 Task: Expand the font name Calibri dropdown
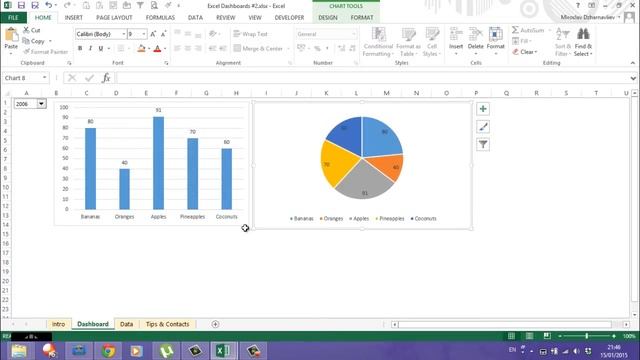point(123,34)
